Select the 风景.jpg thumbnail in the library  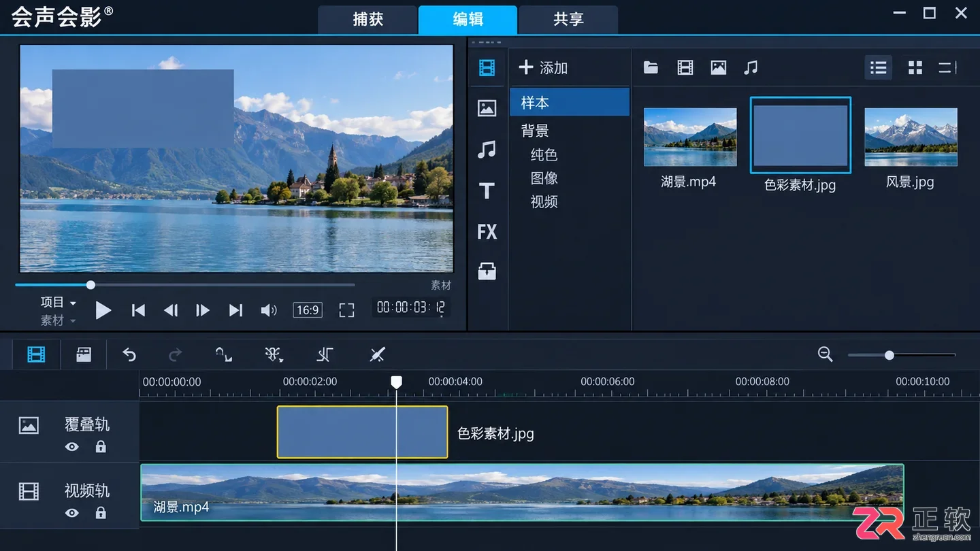911,137
